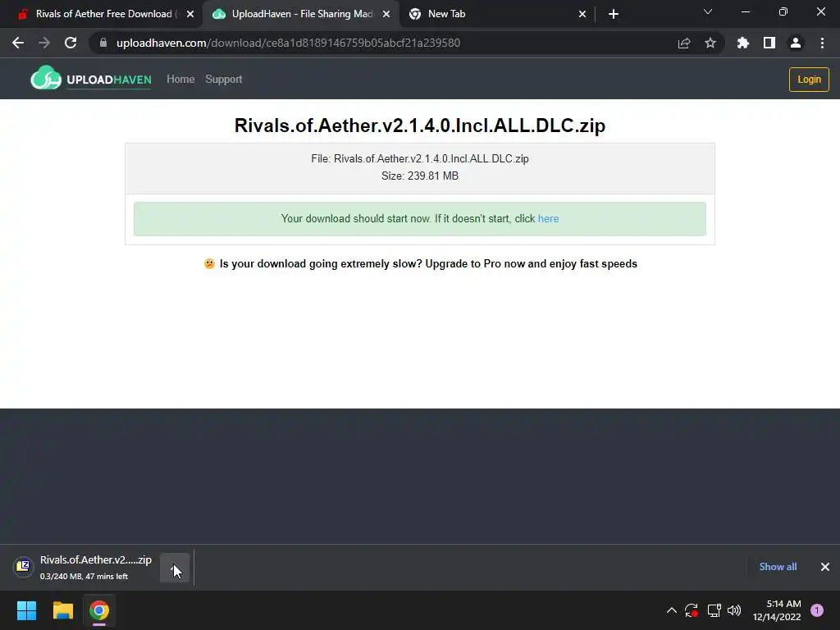840x630 pixels.
Task: Open the Chrome extensions puzzle icon
Action: (x=743, y=43)
